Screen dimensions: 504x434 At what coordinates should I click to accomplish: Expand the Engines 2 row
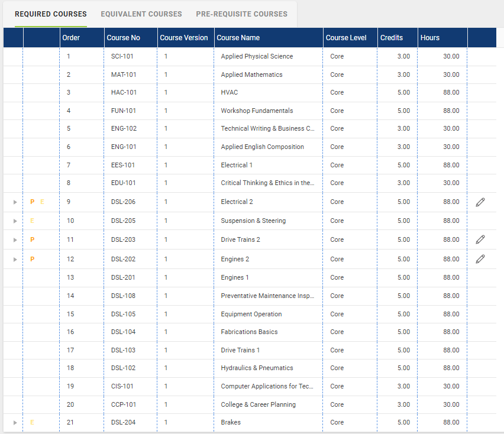point(15,259)
